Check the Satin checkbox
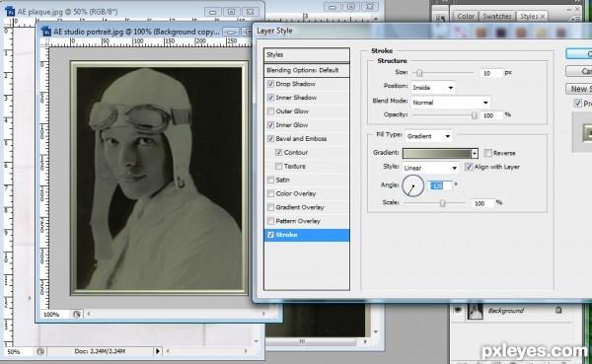The height and width of the screenshot is (364, 592). tap(270, 180)
